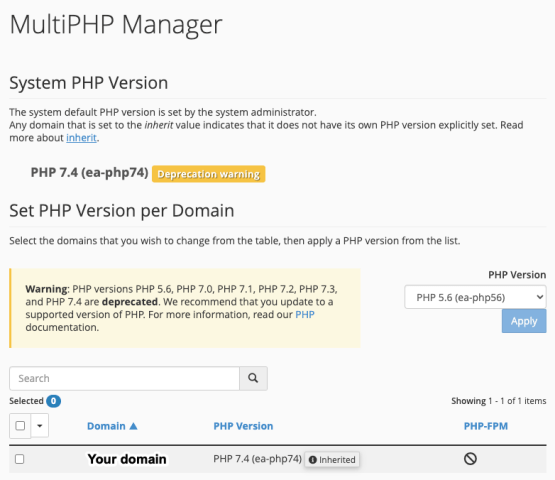
Task: Check the Your domain row checkbox
Action: pos(19,459)
